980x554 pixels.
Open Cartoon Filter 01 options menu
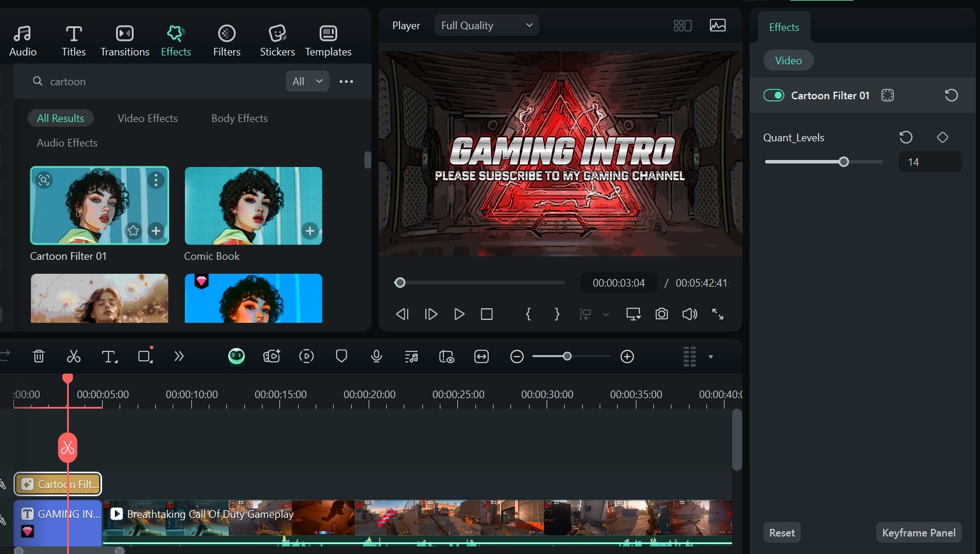tap(156, 180)
